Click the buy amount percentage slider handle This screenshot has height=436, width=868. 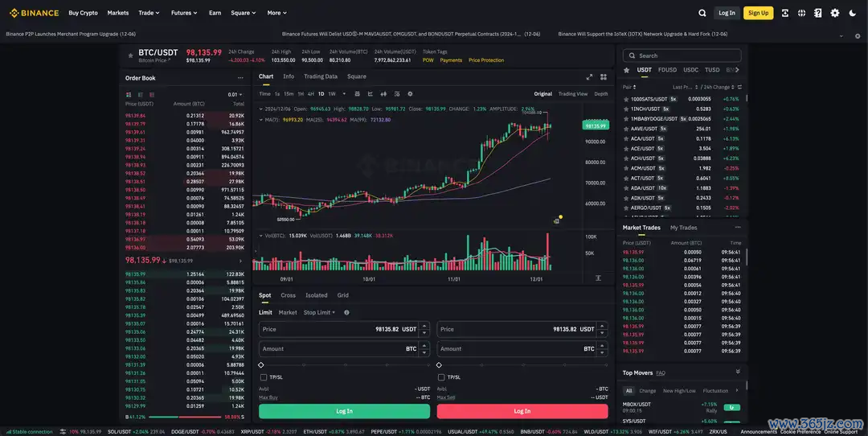(261, 365)
